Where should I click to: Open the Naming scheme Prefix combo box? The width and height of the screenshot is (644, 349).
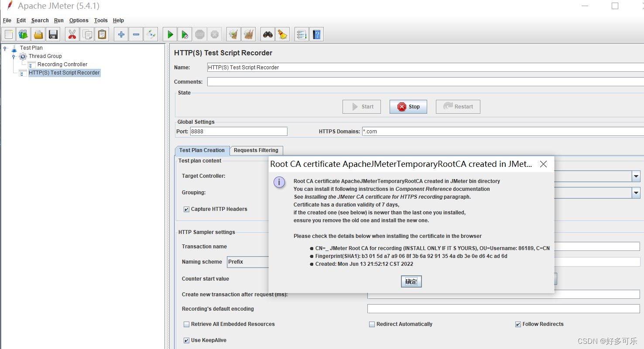coord(248,262)
